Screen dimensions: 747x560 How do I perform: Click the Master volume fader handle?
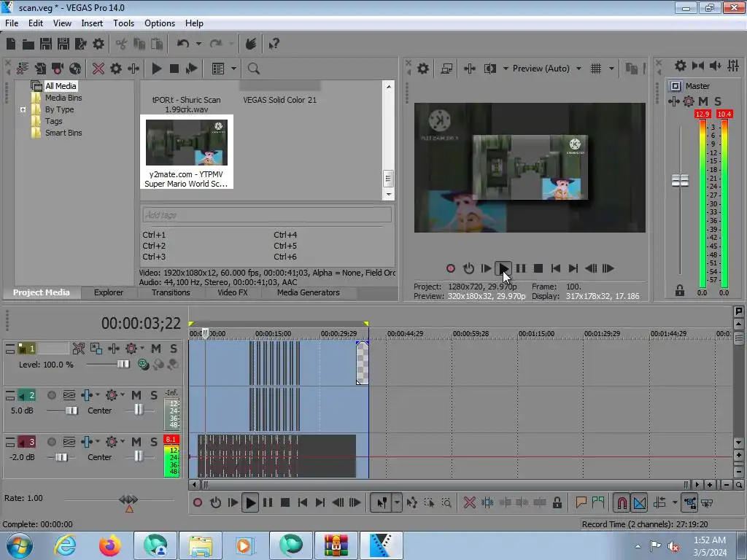click(680, 181)
